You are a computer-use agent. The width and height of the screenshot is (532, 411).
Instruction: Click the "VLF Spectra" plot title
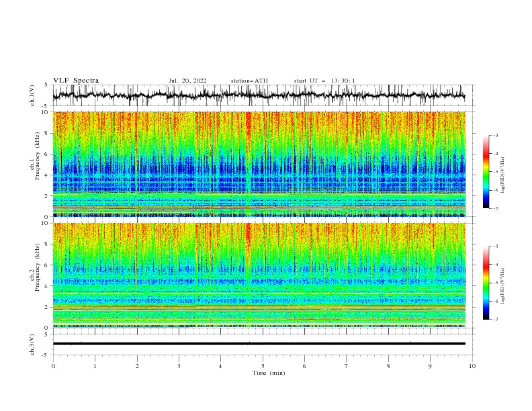point(76,81)
